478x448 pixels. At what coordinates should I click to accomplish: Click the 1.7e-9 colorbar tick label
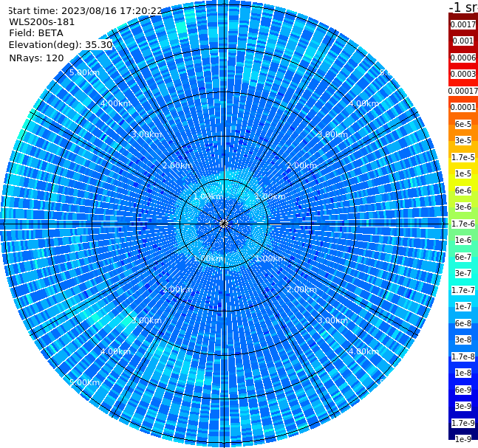click(x=463, y=423)
